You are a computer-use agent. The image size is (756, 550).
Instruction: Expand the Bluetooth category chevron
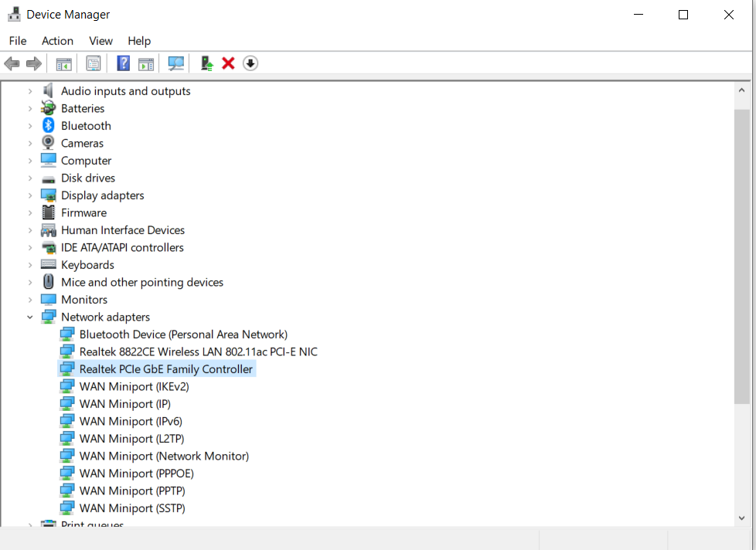(30, 126)
